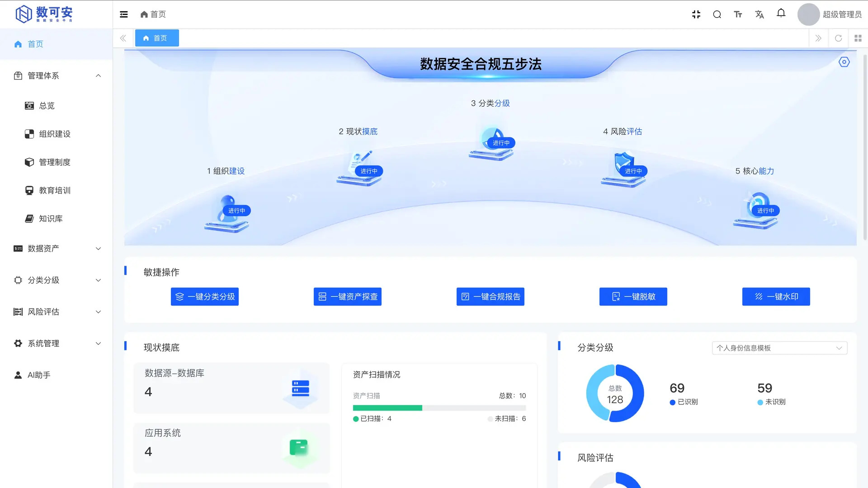Click the 3 分类分级 step icon
The image size is (868, 488).
[491, 144]
